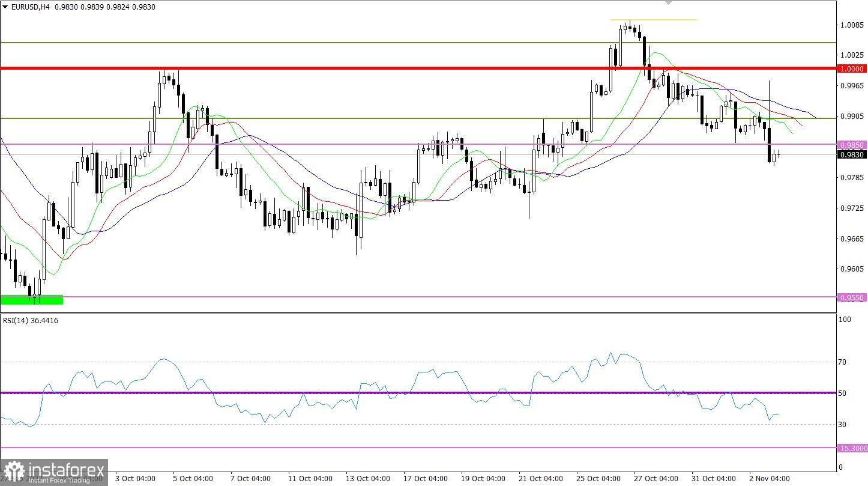Click the 1.0025 price axis label
Viewport: 868px width, 486px height.
(x=852, y=55)
